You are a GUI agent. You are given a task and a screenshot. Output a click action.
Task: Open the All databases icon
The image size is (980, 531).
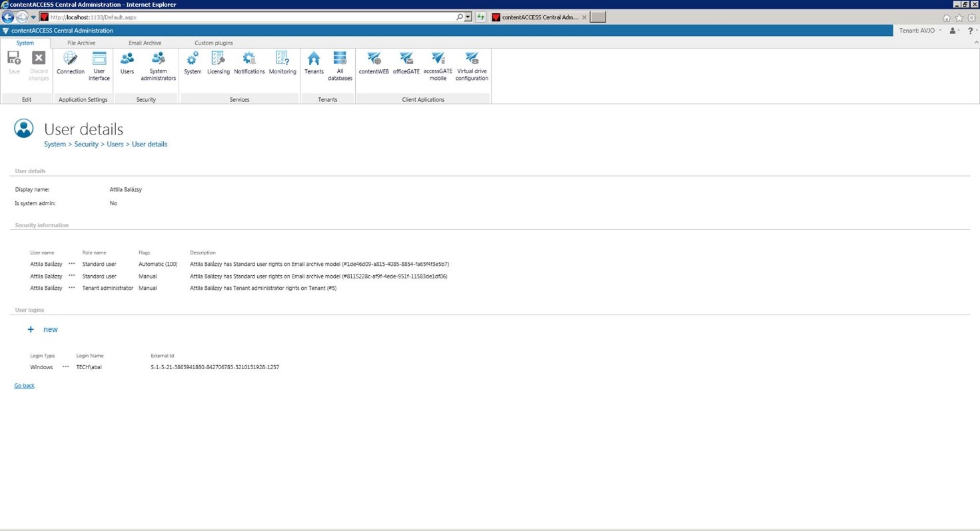click(340, 63)
